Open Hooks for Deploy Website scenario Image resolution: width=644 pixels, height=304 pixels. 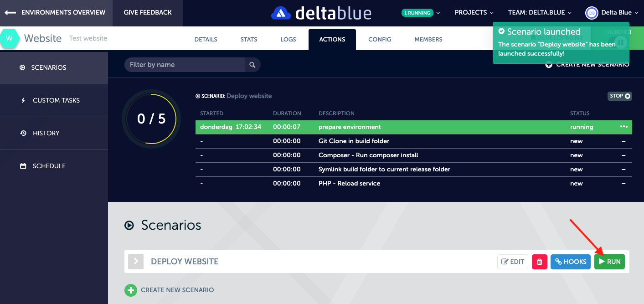pos(571,262)
